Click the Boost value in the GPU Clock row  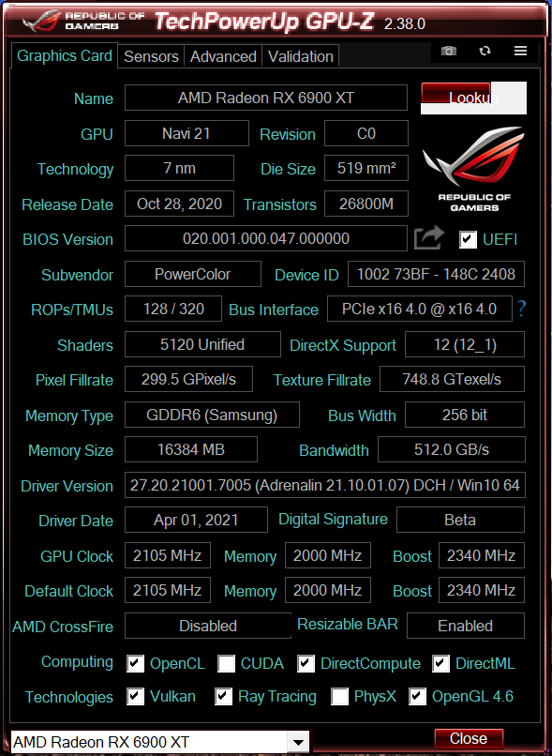pos(482,555)
